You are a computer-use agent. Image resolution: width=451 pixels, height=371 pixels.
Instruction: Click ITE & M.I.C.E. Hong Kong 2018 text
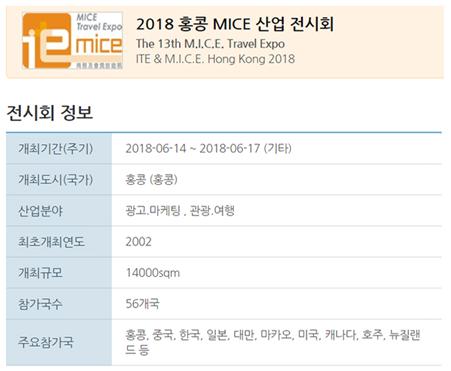tap(215, 59)
